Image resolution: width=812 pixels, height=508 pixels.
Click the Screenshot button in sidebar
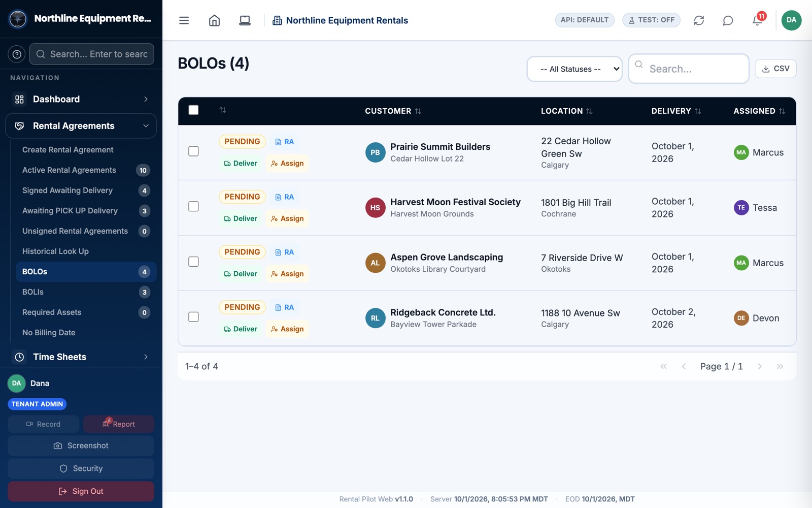[81, 446]
